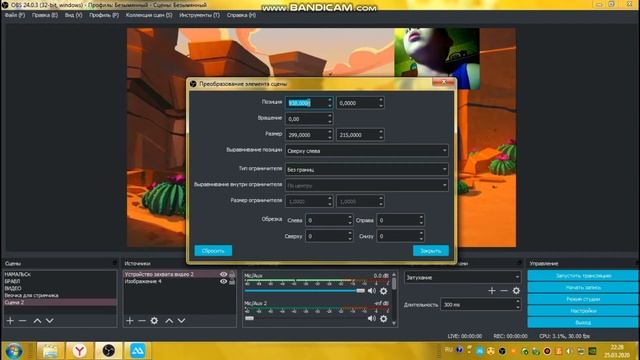640x360 pixels.
Task: Launch Yandex browser from the taskbar
Action: 80,351
